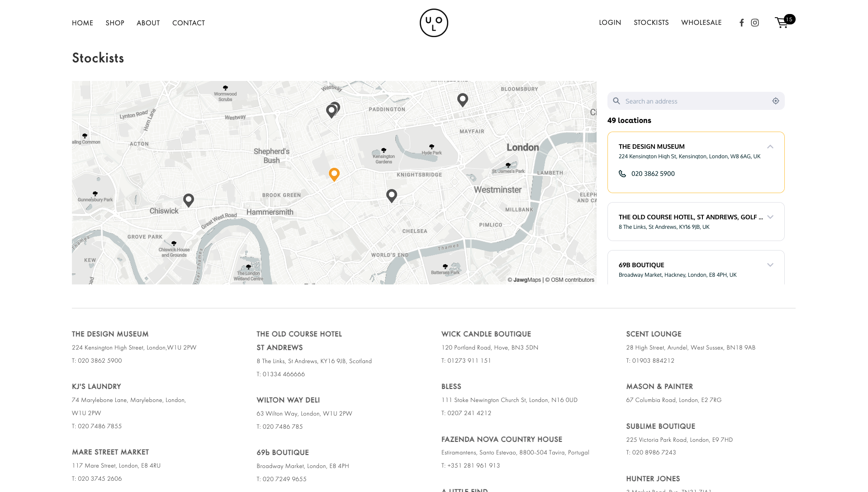Click the Scent Lounge heading

pos(654,334)
